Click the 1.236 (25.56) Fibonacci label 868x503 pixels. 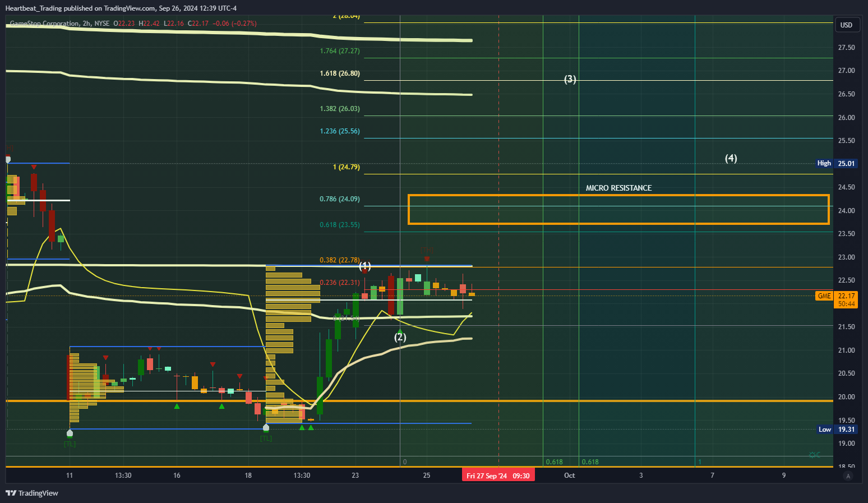[x=340, y=131]
